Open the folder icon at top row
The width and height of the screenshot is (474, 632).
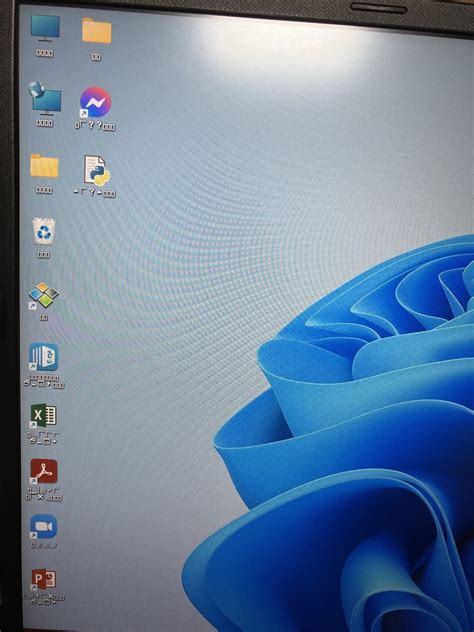tap(97, 31)
